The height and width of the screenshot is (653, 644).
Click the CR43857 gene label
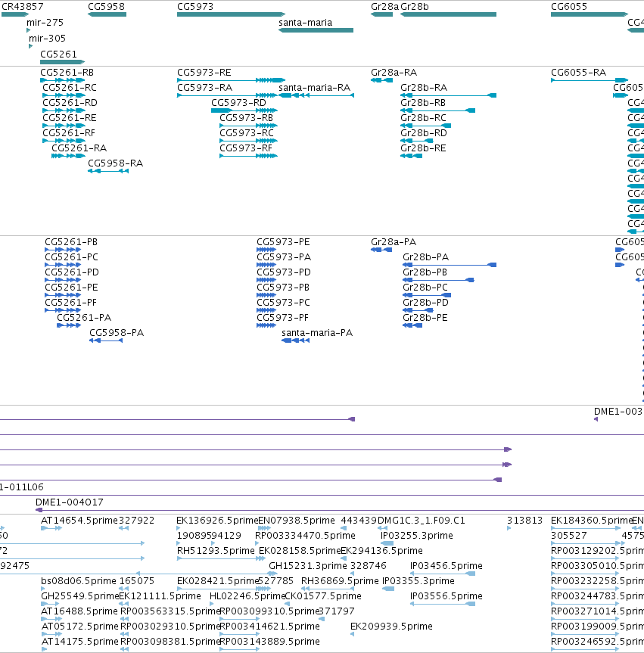point(23,7)
